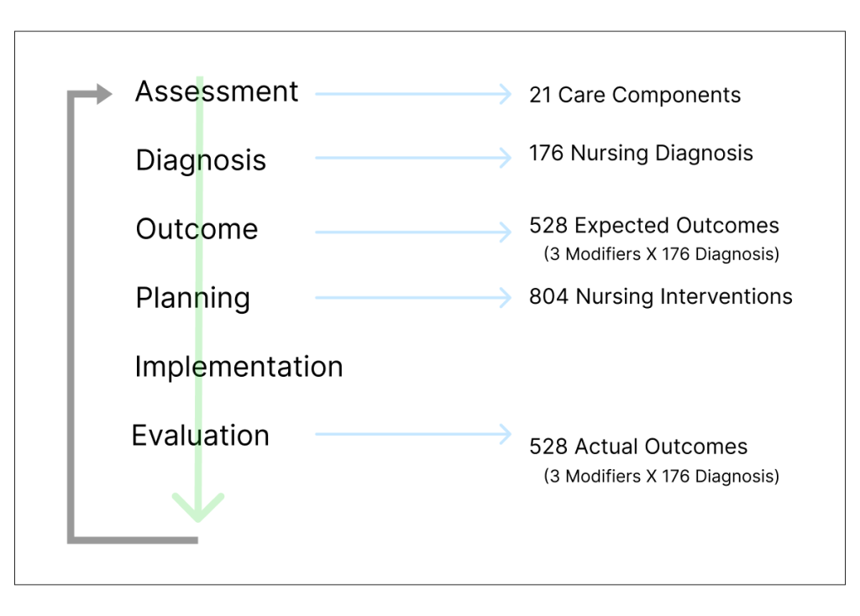Click the blue arrow next to Outcome
This screenshot has height=616, width=860.
[413, 232]
